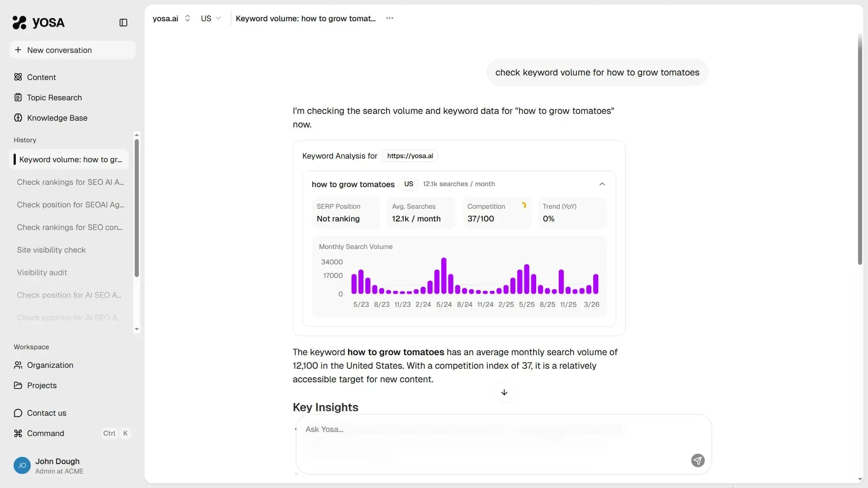Click the '37/100' Competition value
Screen dimensions: 868x488
481,218
